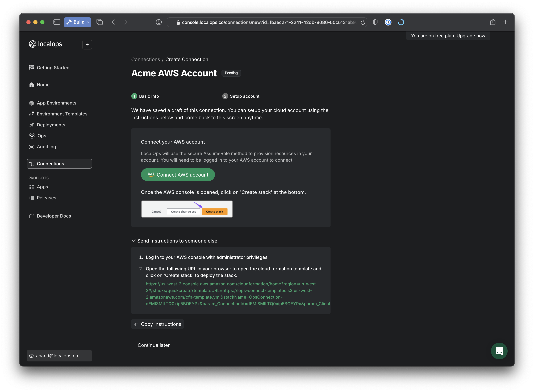
Task: Click Continue later
Action: click(x=153, y=345)
